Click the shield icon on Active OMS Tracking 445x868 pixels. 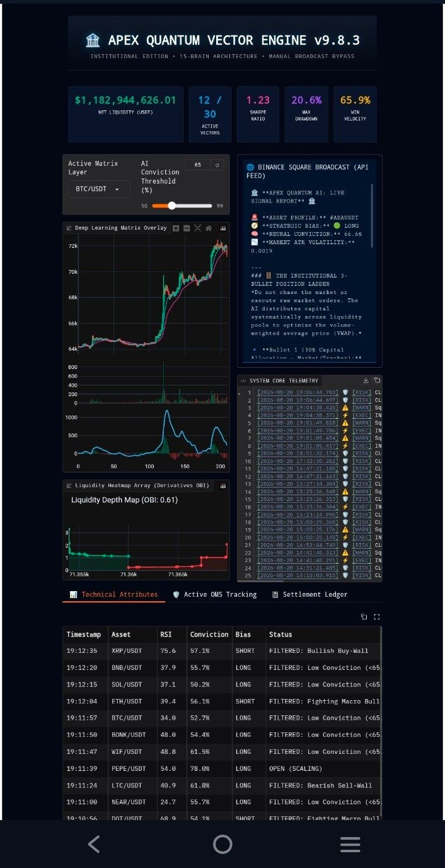(176, 594)
